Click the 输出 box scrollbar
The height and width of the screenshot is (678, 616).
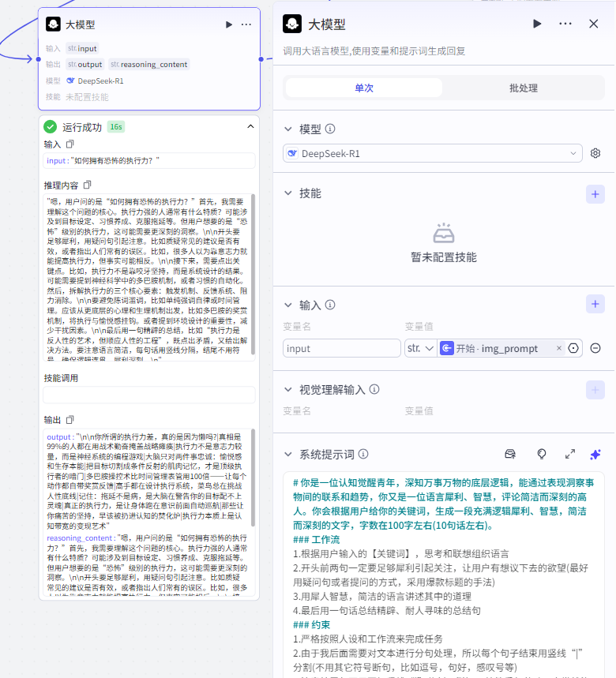253,478
